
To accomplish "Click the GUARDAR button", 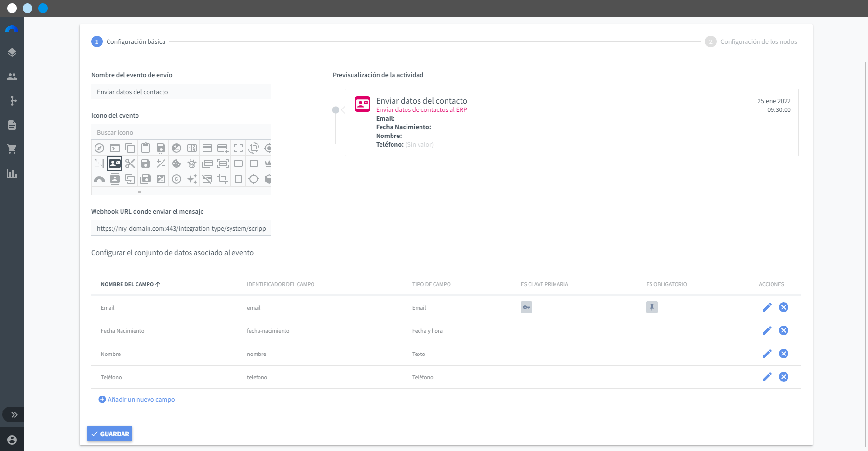I will [x=109, y=434].
